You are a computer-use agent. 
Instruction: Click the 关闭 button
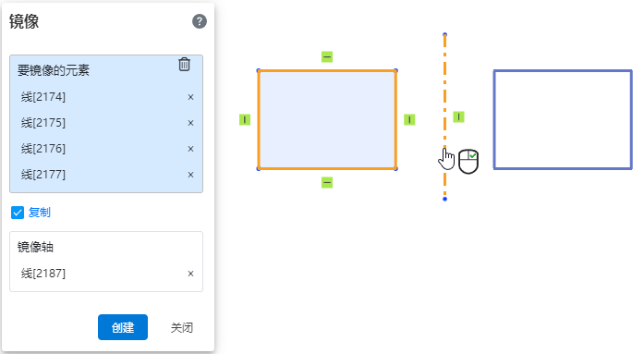coord(181,328)
